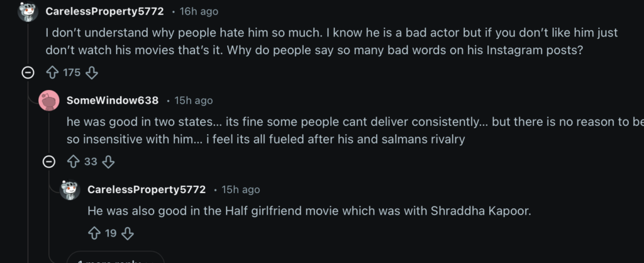Image resolution: width=644 pixels, height=263 pixels.
Task: Downvote the comment with 175 points
Action: [x=92, y=72]
